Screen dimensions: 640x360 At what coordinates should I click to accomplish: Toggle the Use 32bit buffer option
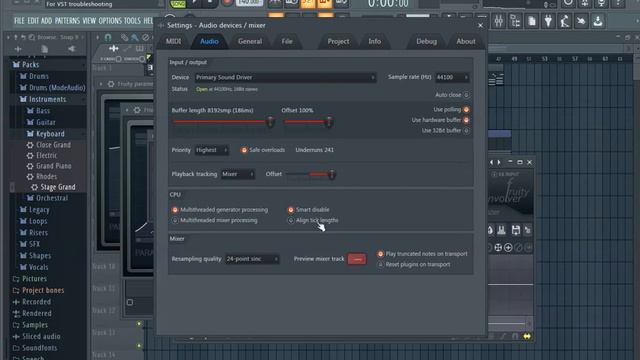tap(466, 131)
